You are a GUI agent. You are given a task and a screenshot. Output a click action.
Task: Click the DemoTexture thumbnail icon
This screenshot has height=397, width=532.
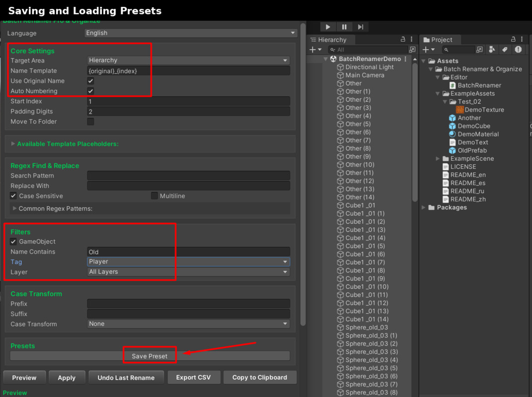[460, 110]
